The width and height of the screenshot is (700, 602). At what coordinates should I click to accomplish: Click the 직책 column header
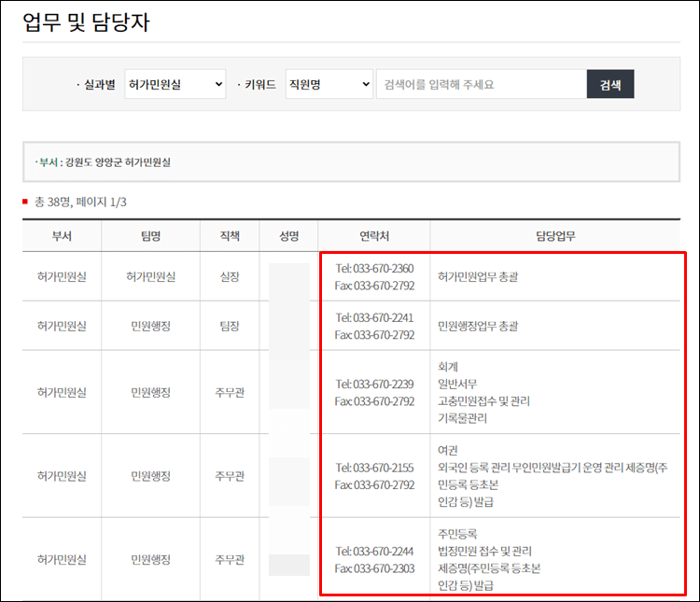click(x=230, y=236)
